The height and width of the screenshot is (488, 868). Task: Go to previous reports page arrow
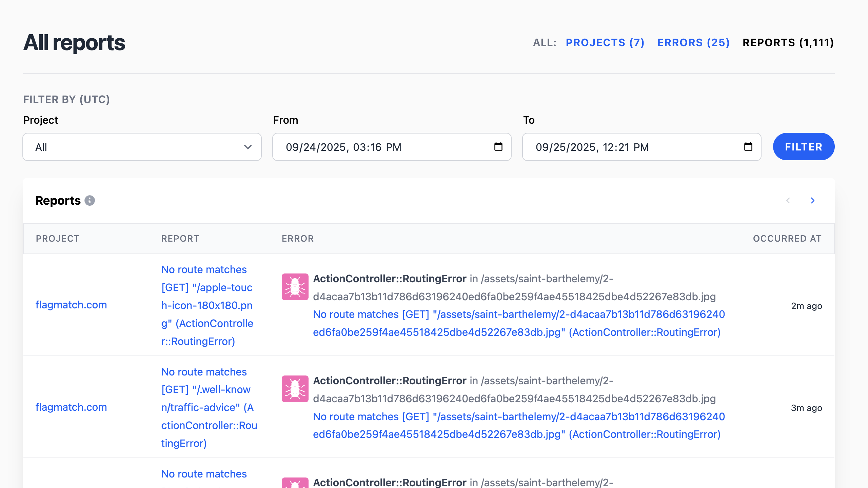[x=788, y=201]
